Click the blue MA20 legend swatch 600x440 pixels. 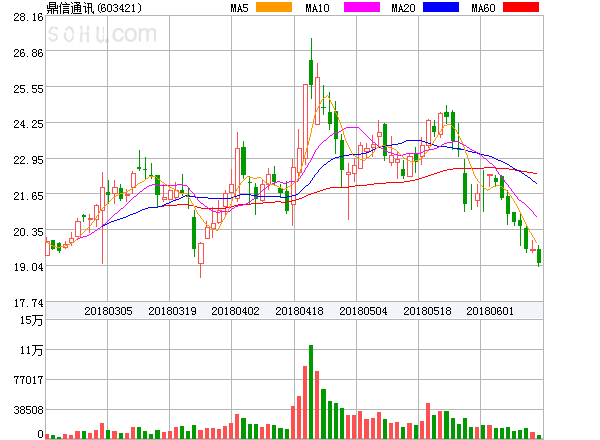pos(441,7)
